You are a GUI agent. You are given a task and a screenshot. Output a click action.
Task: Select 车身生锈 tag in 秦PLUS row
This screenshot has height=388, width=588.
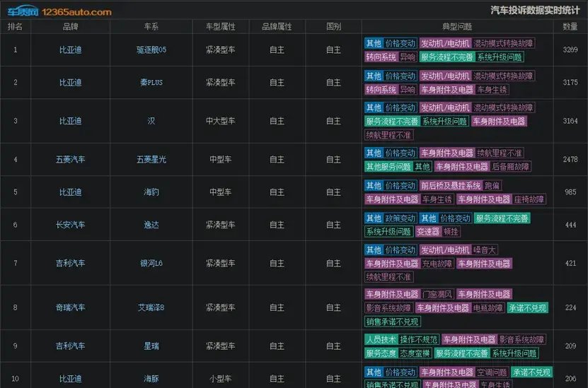pyautogui.click(x=492, y=90)
